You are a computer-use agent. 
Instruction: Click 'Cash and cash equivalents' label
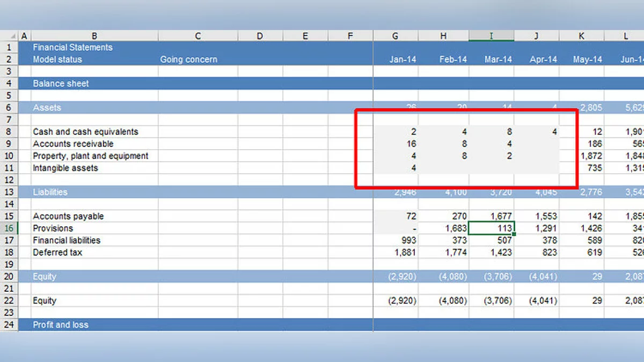click(85, 132)
